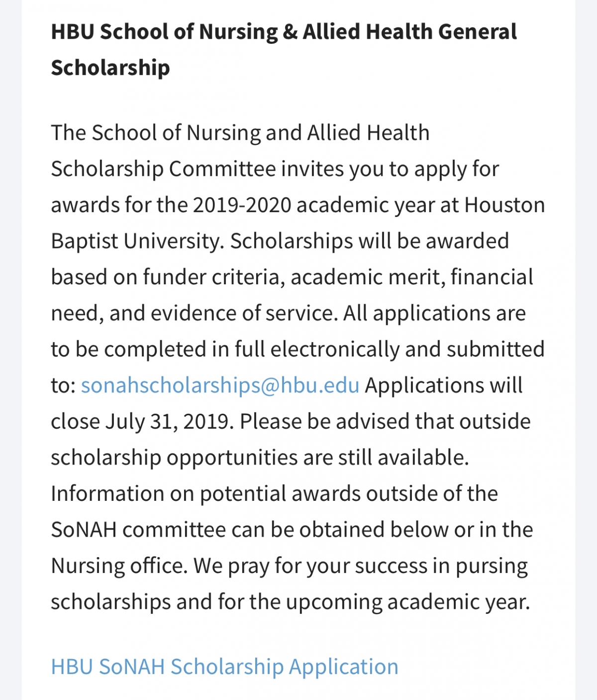The image size is (597, 700).
Task: Click the phrase academic merit, financial
Action: coord(412,277)
